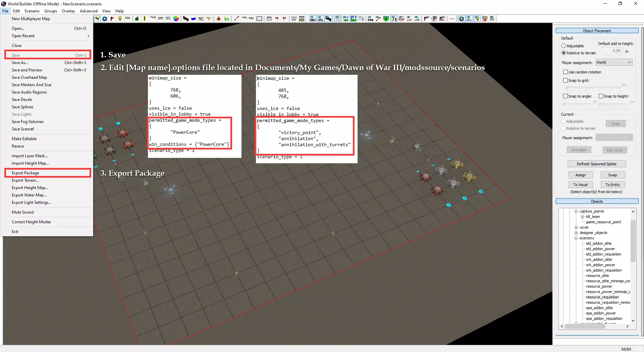Click Refresh Spawned Splats button

click(x=597, y=164)
